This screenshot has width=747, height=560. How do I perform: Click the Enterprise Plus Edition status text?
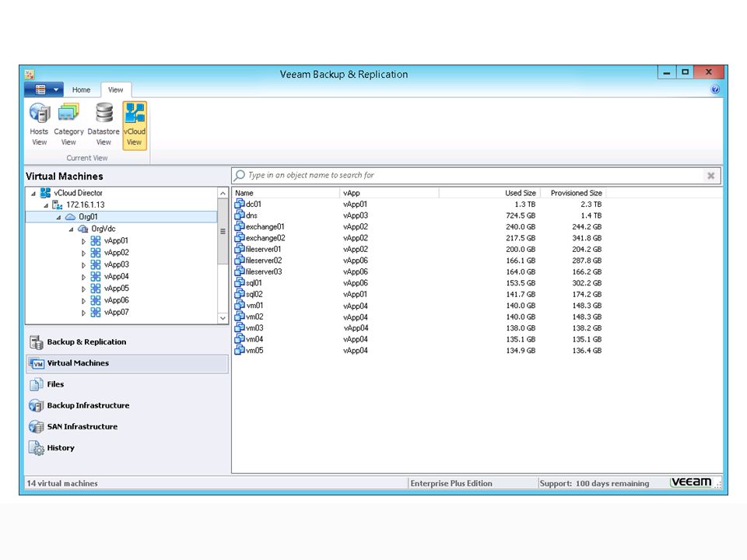click(x=451, y=483)
